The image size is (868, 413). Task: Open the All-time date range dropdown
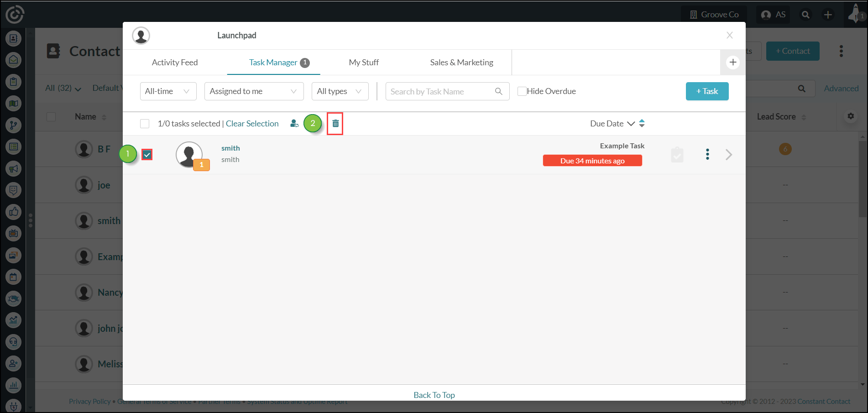[168, 91]
